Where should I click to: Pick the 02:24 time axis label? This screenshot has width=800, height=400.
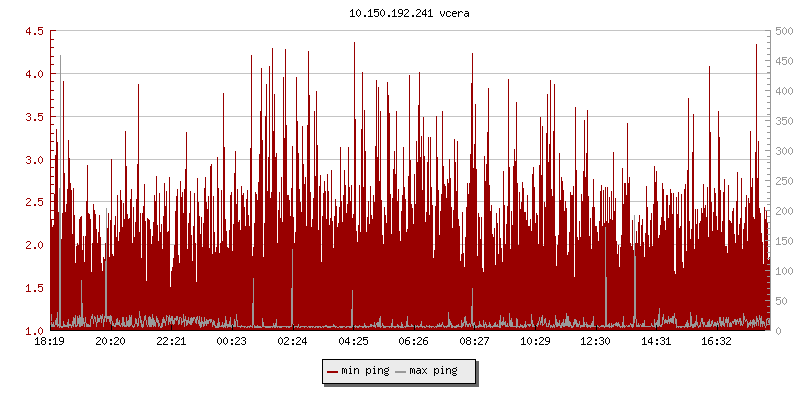(x=293, y=342)
